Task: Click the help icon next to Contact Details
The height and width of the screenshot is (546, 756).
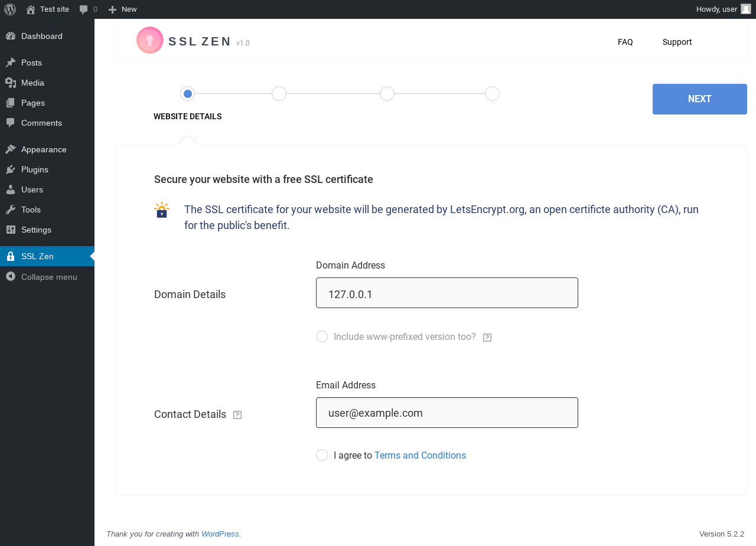Action: point(237,415)
